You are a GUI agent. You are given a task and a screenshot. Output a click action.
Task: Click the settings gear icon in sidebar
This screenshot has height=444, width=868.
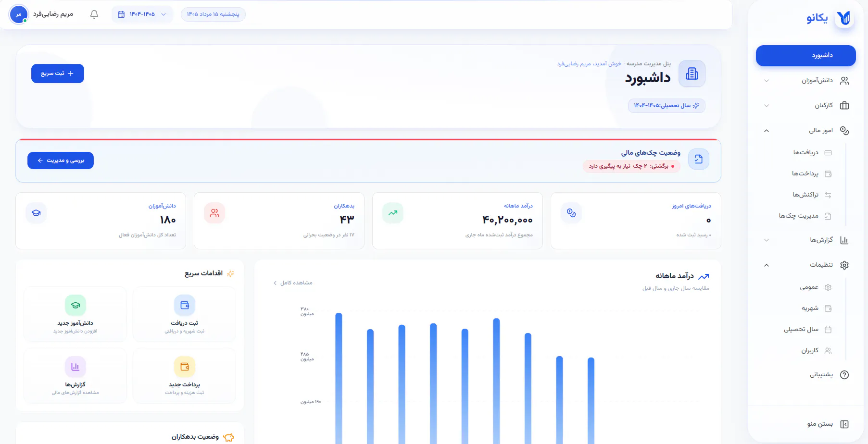click(844, 265)
